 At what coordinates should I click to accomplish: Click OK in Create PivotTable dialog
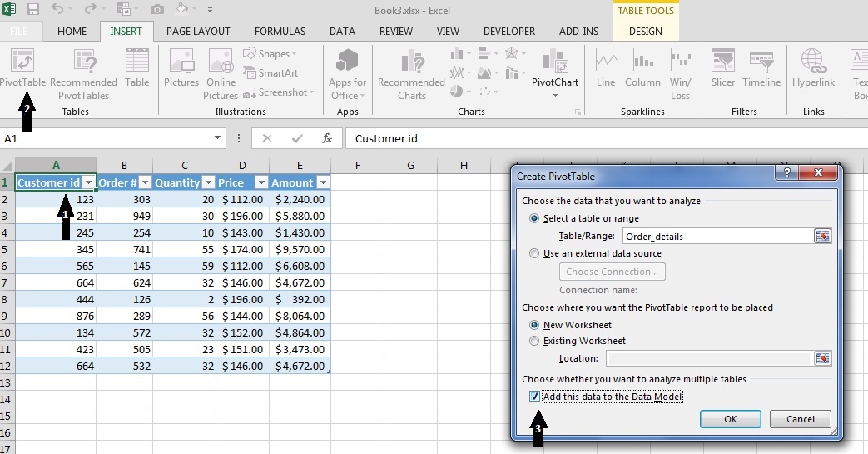pos(730,419)
